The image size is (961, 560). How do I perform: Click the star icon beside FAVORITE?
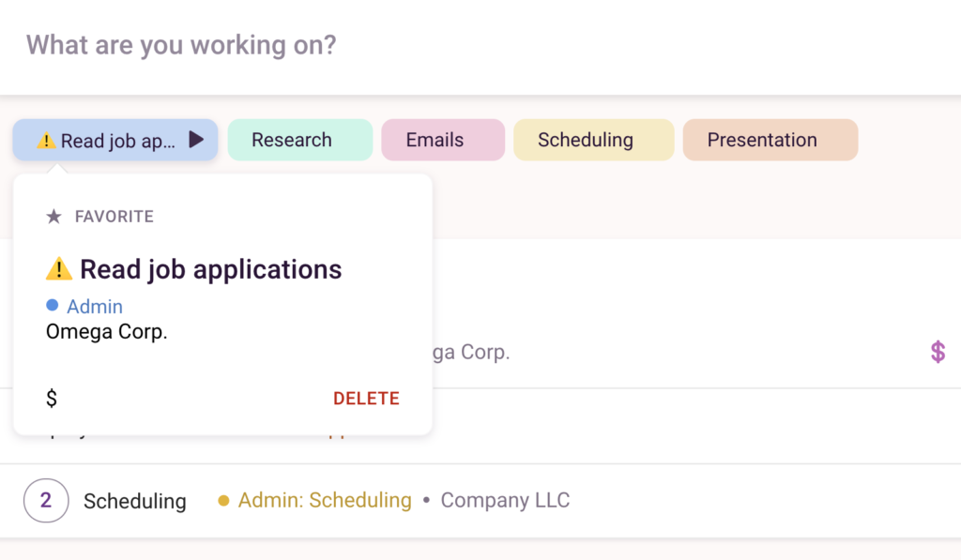(x=54, y=217)
